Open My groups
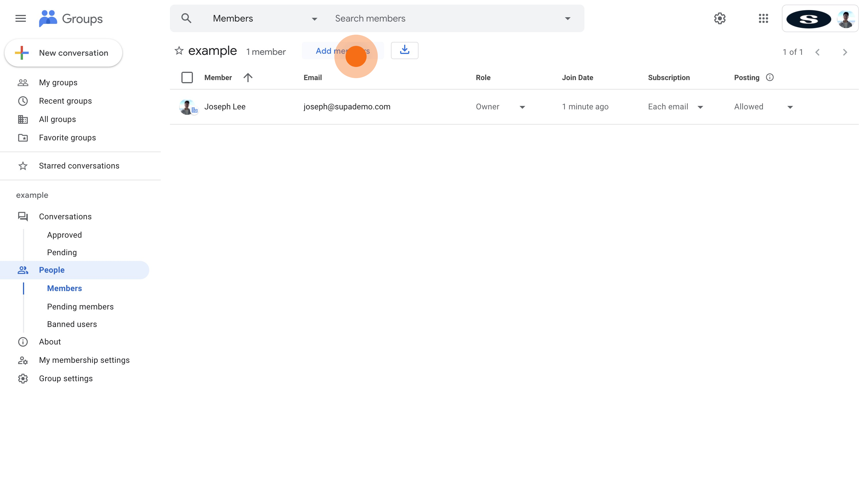Viewport: 868px width, 492px height. pos(58,82)
